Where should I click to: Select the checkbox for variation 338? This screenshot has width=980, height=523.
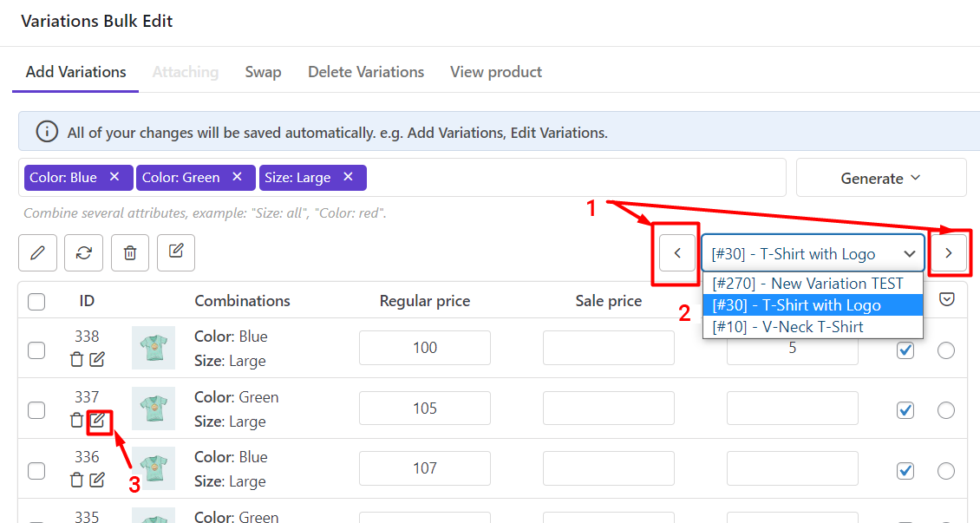(37, 350)
